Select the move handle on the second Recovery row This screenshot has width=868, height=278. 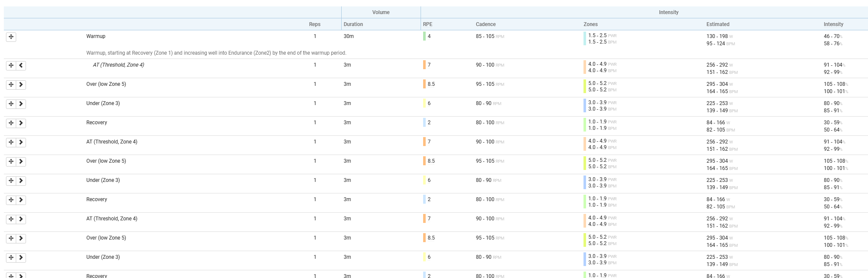point(11,200)
